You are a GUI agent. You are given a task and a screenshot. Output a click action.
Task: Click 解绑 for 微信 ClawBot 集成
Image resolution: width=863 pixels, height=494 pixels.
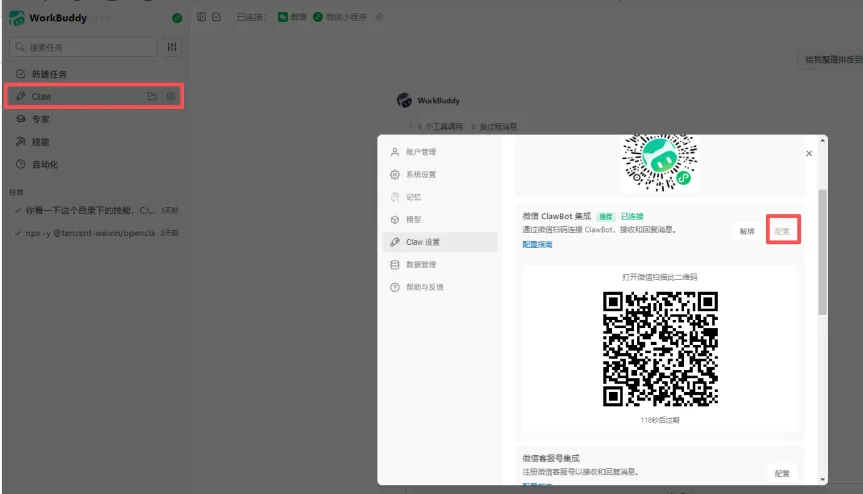click(x=747, y=231)
